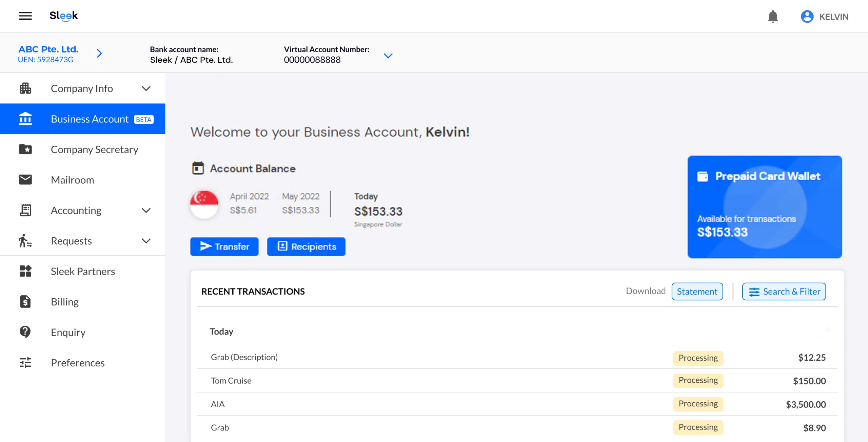
Task: Click the Search & Filter button
Action: [784, 291]
